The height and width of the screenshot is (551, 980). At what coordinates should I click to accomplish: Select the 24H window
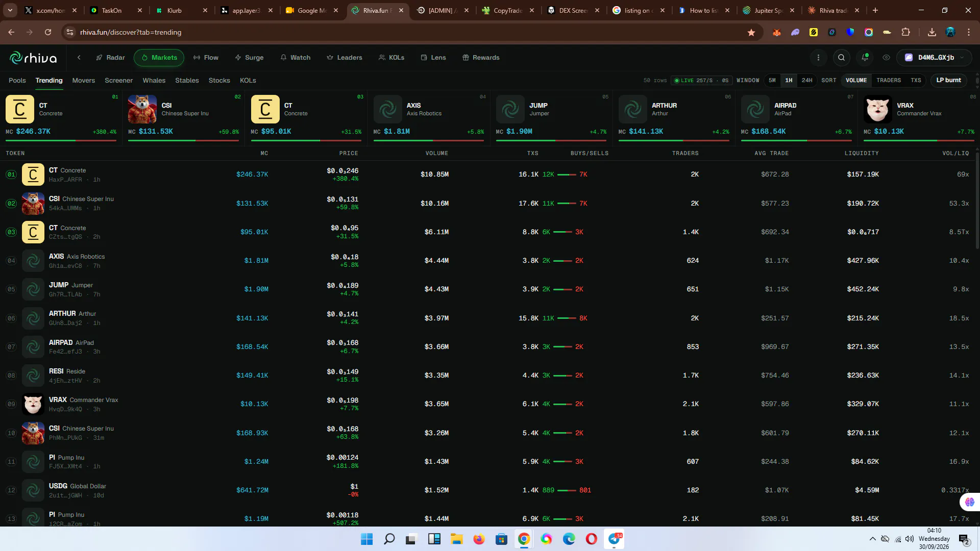807,81
